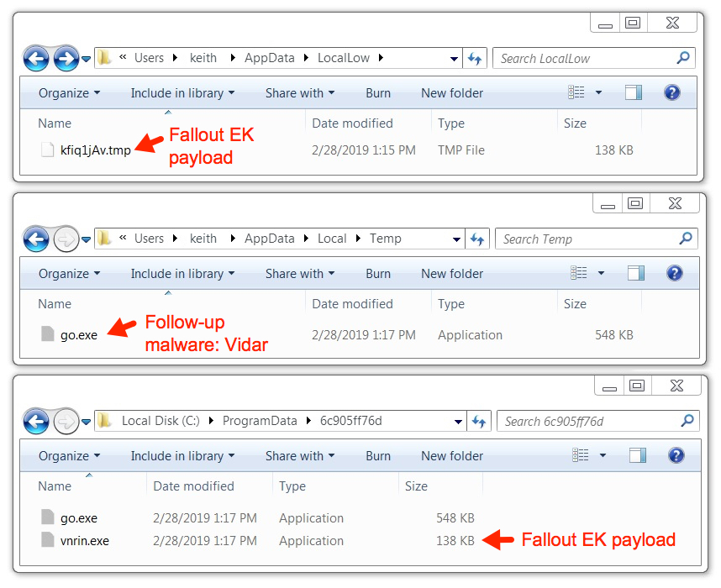Change view icon in LocalLow window

[x=576, y=92]
